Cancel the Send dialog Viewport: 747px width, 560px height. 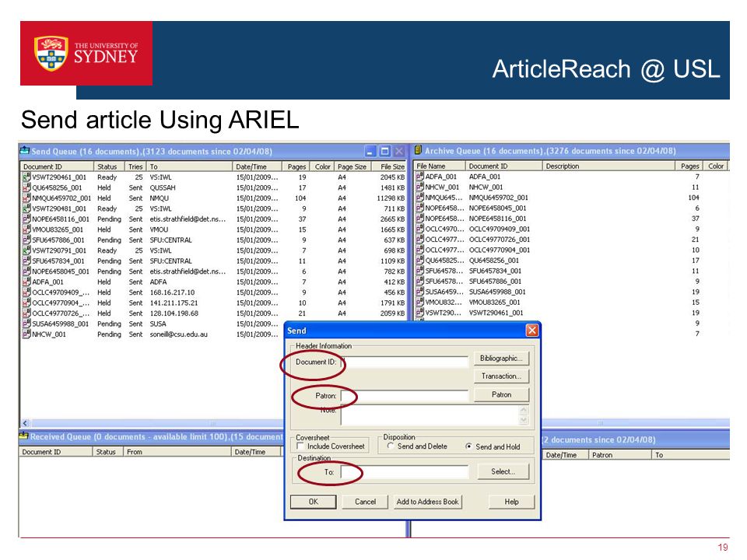pos(365,502)
